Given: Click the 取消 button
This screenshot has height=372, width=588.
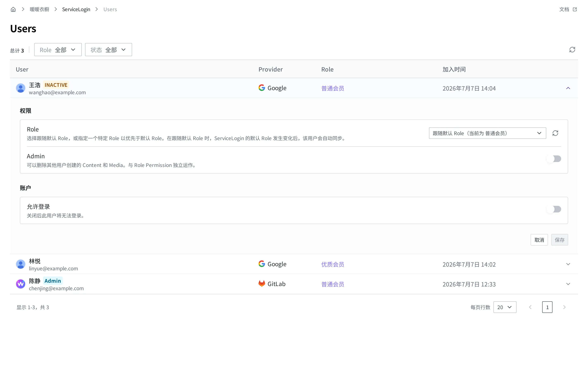Looking at the screenshot, I should point(539,240).
